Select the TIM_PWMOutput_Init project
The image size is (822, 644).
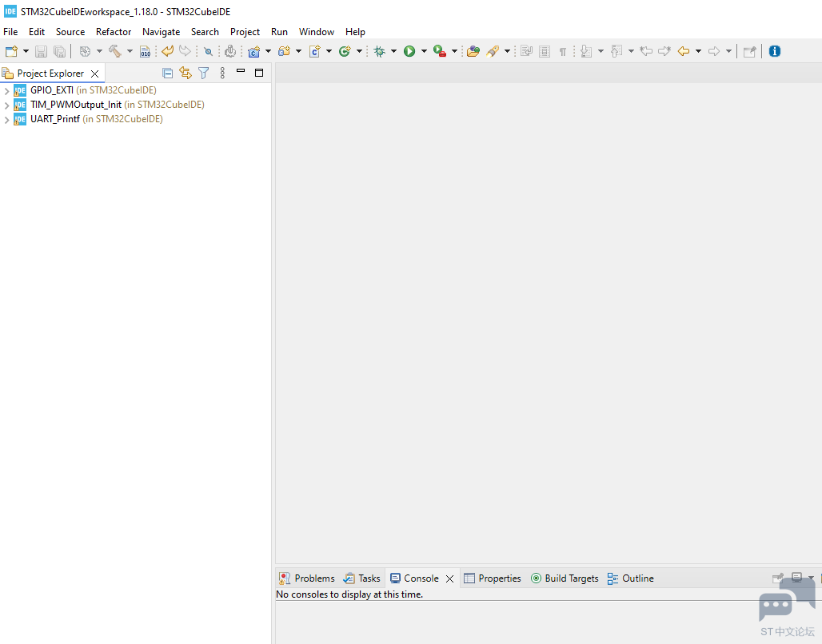click(76, 105)
